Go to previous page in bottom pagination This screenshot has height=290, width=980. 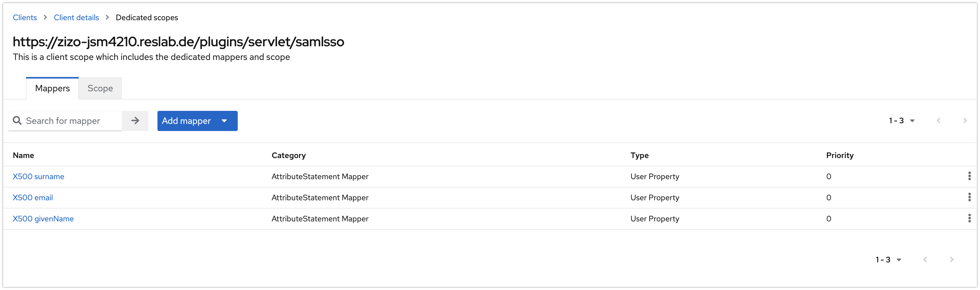pyautogui.click(x=925, y=260)
